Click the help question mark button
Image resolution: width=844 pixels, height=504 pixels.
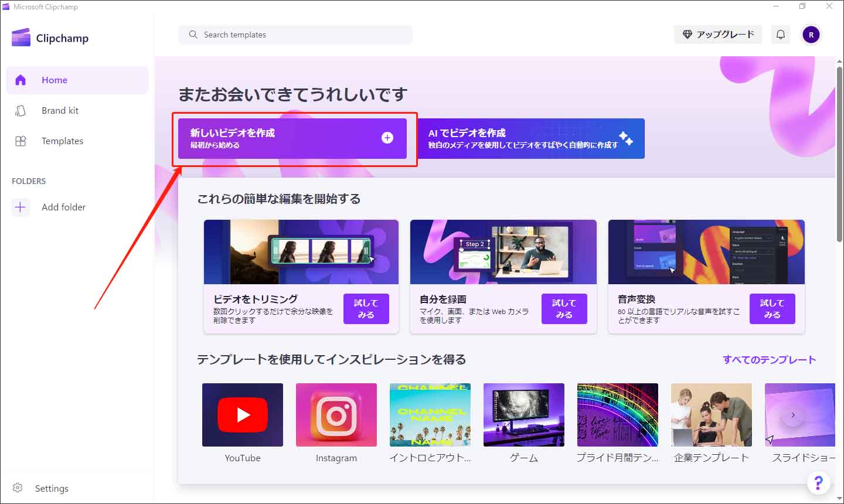819,483
